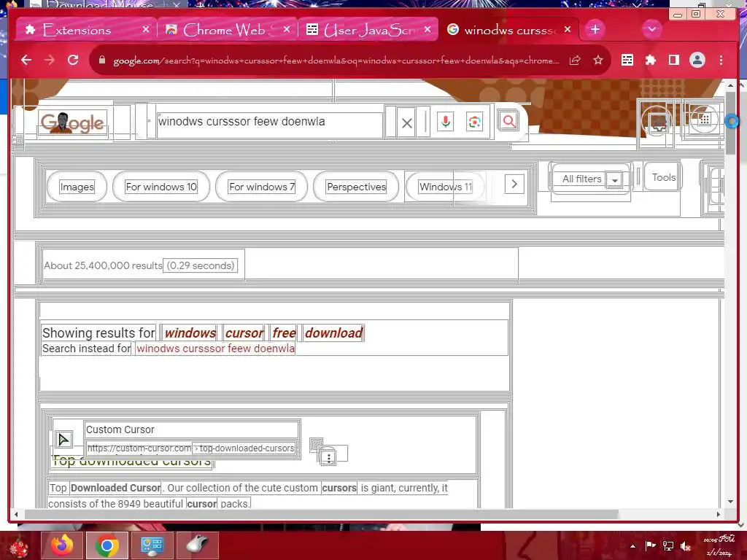This screenshot has height=560, width=747.
Task: Click the taskbar clock
Action: (x=719, y=546)
